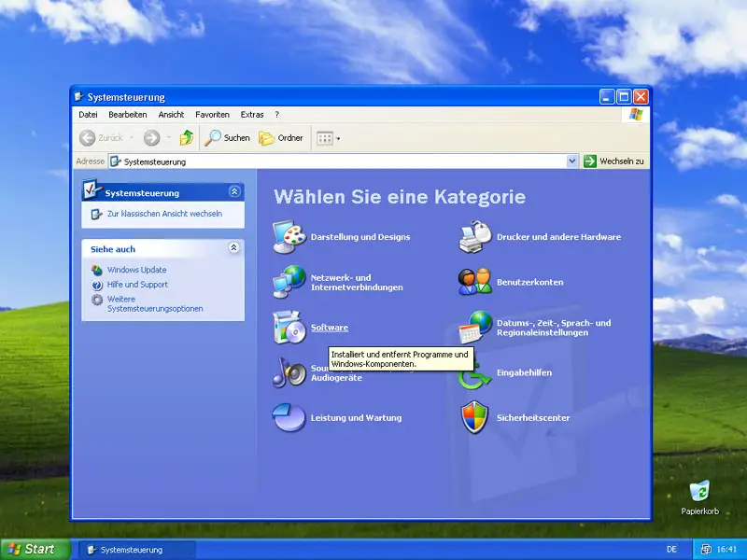Click the Wechseln zu button
747x560 pixels.
[x=613, y=161]
